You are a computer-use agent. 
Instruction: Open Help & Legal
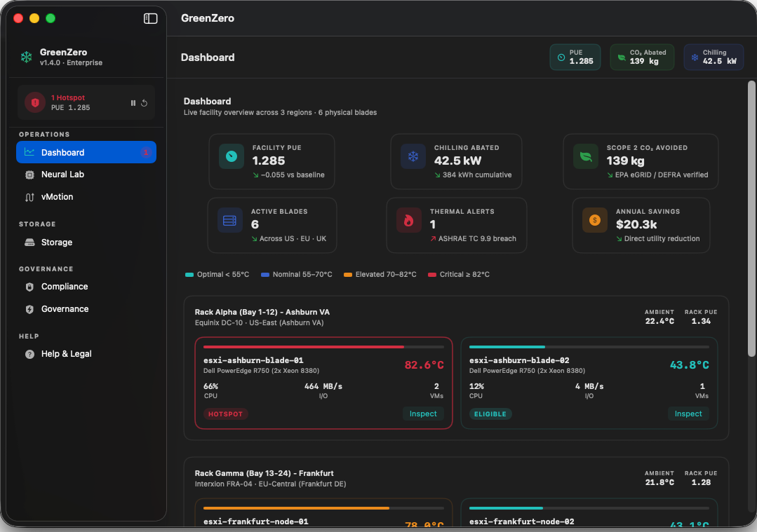point(86,354)
